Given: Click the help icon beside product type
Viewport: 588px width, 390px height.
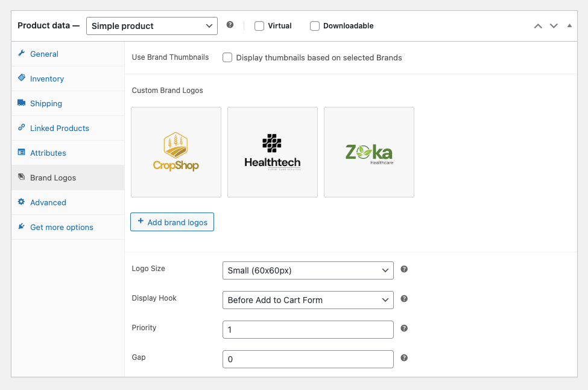Looking at the screenshot, I should pyautogui.click(x=230, y=25).
